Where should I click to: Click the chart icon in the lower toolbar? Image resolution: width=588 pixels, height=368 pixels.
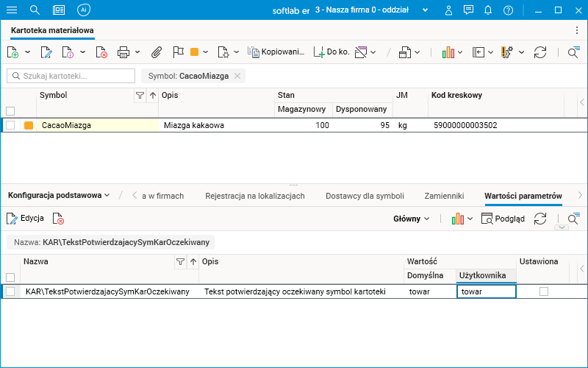tap(457, 219)
